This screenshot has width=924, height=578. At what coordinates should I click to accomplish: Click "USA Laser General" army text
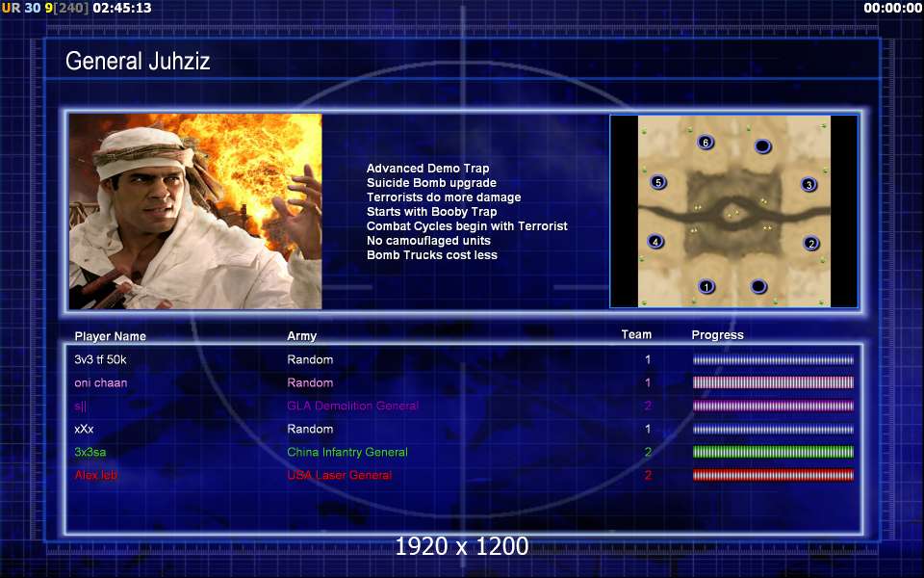tap(339, 475)
